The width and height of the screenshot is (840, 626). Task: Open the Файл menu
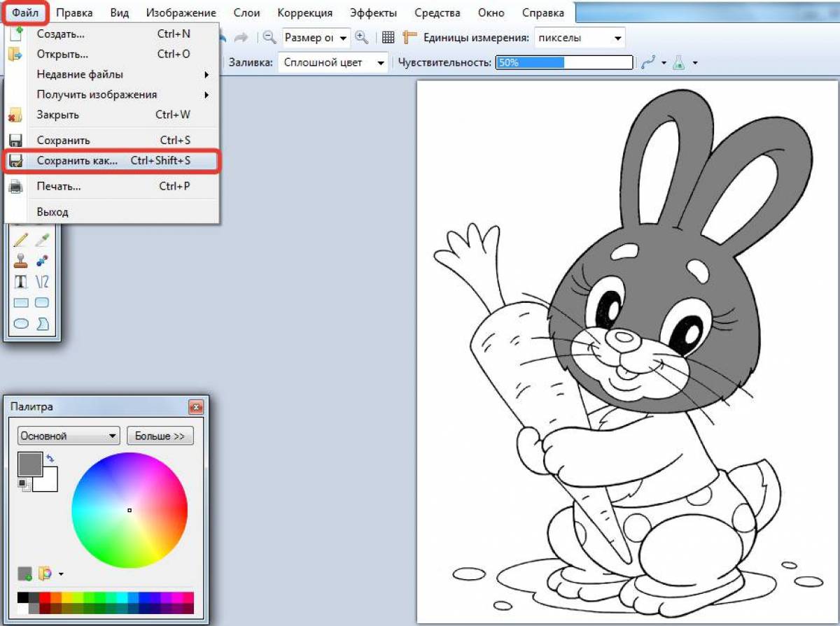25,13
